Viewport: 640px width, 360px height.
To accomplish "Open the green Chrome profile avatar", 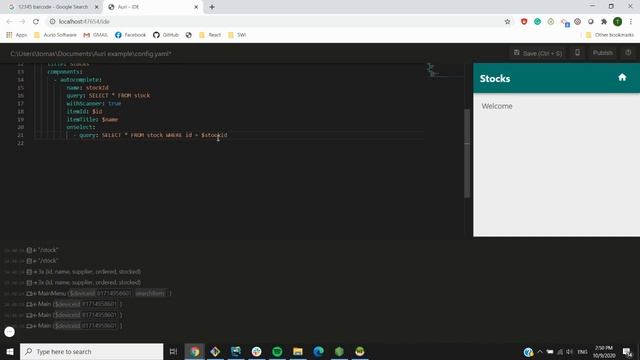I will [x=618, y=22].
